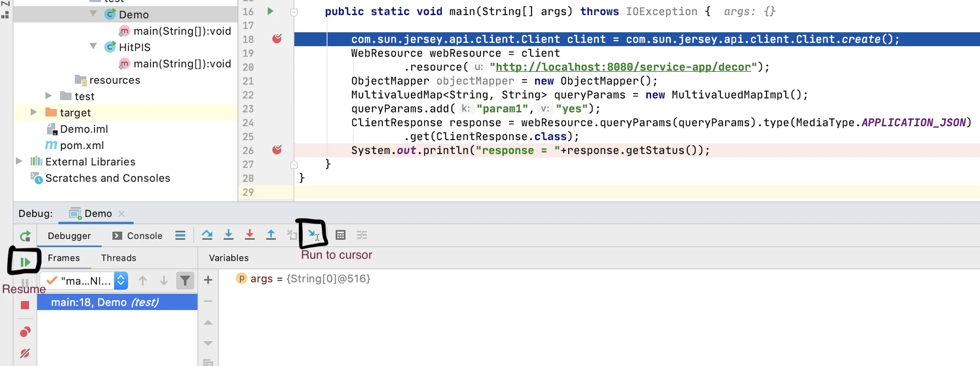Click the Step Out icon
The height and width of the screenshot is (366, 980).
[271, 235]
